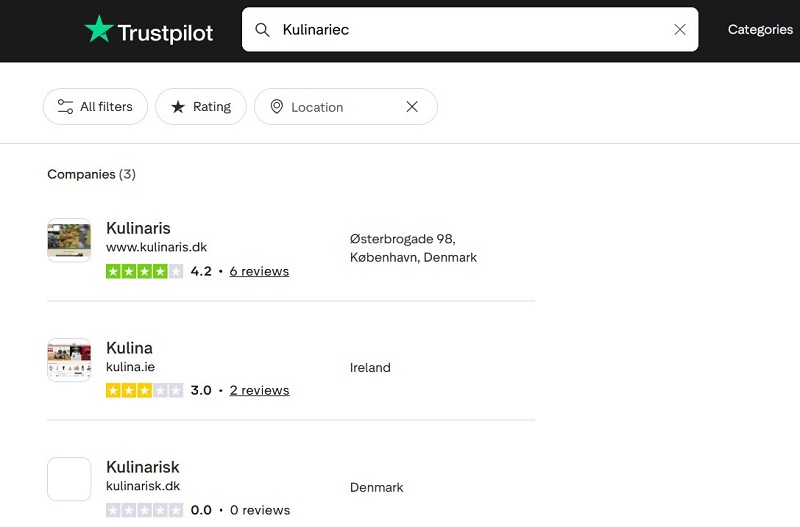The image size is (800, 527).
Task: Open the All filters panel
Action: pos(95,107)
